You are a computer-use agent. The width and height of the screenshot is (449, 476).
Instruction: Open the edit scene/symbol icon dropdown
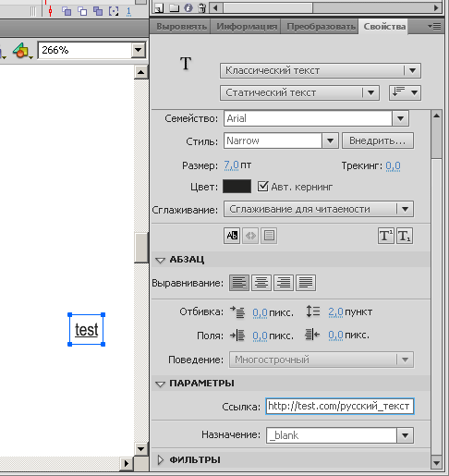[22, 51]
